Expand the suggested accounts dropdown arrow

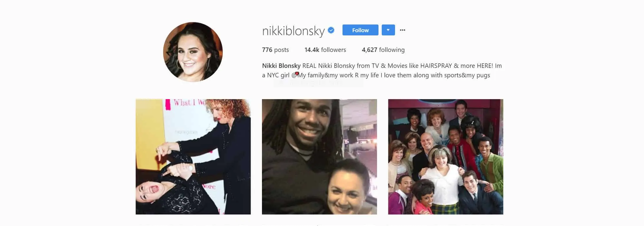pos(388,30)
